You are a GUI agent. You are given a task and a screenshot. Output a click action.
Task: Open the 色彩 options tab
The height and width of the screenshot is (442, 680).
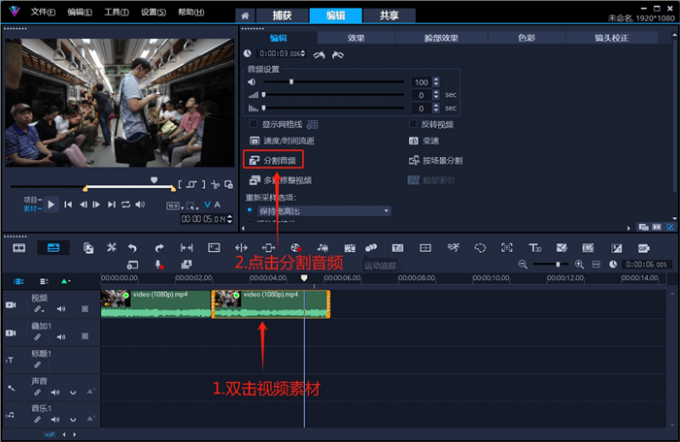tap(526, 38)
